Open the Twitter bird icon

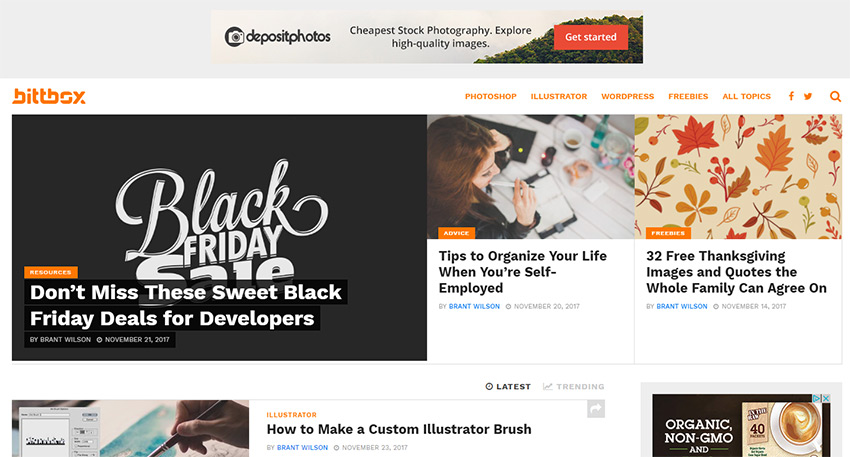(x=808, y=96)
